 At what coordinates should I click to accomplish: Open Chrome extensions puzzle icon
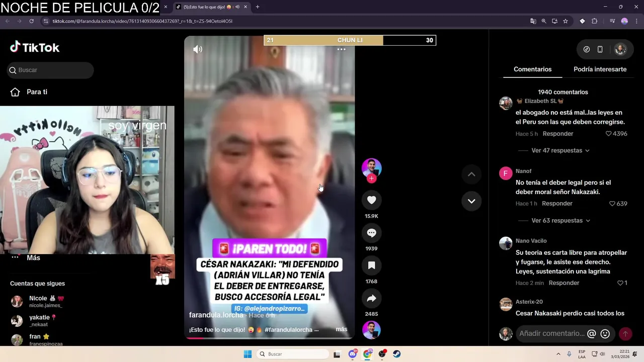(594, 21)
